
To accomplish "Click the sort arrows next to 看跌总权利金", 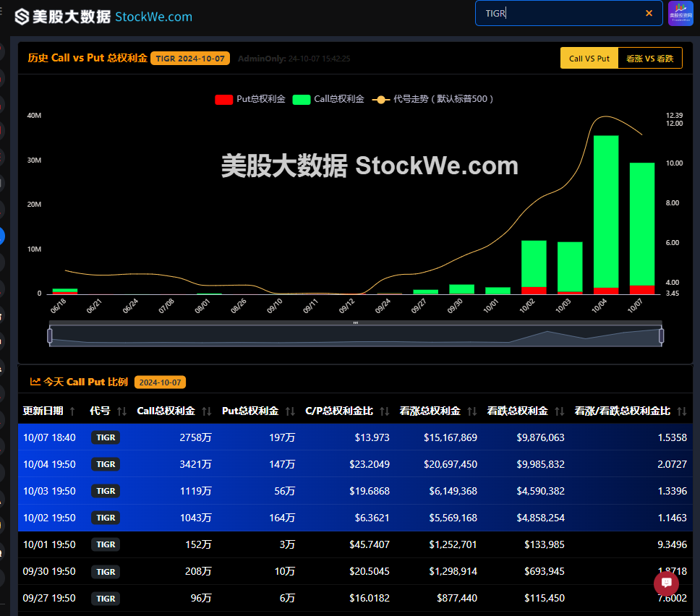I will coord(560,411).
